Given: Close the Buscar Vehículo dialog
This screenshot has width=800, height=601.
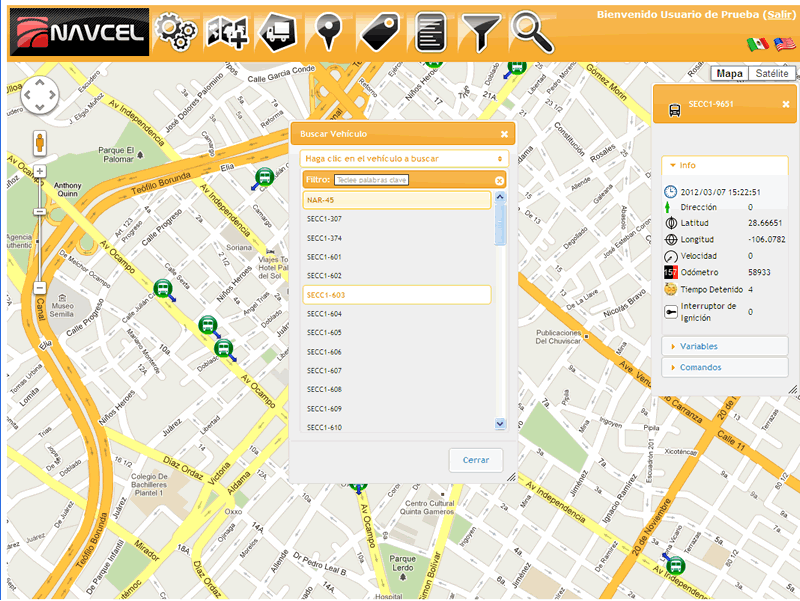Looking at the screenshot, I should pyautogui.click(x=504, y=134).
